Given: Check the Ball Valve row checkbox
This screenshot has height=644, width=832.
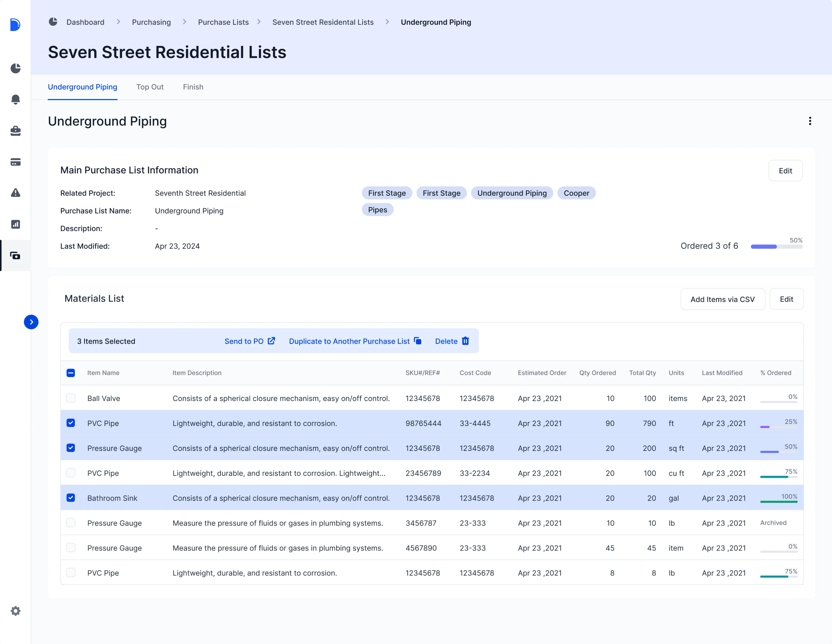Looking at the screenshot, I should point(71,398).
